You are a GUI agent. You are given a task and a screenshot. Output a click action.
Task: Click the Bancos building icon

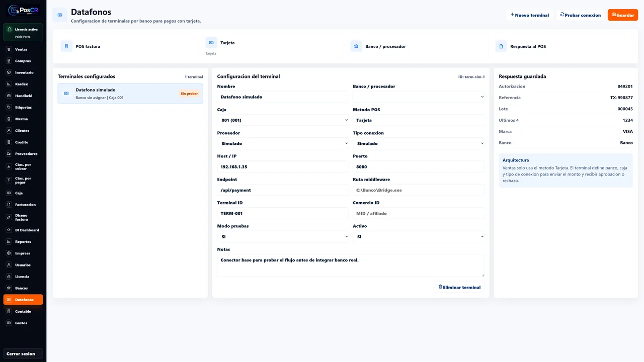pyautogui.click(x=9, y=288)
